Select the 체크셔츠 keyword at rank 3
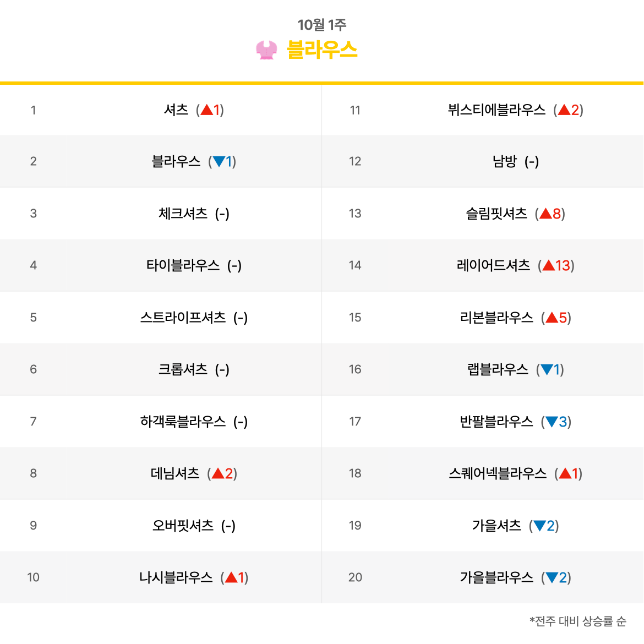 (x=183, y=214)
